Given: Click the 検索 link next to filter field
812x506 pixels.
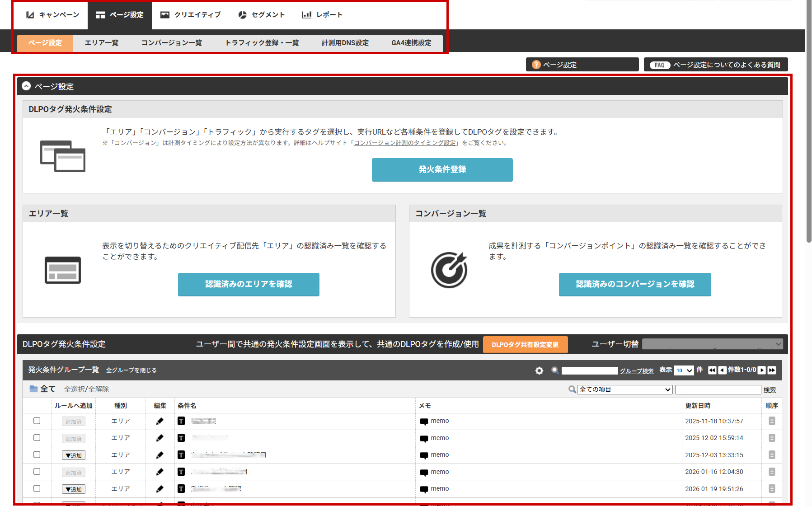Looking at the screenshot, I should (x=770, y=390).
